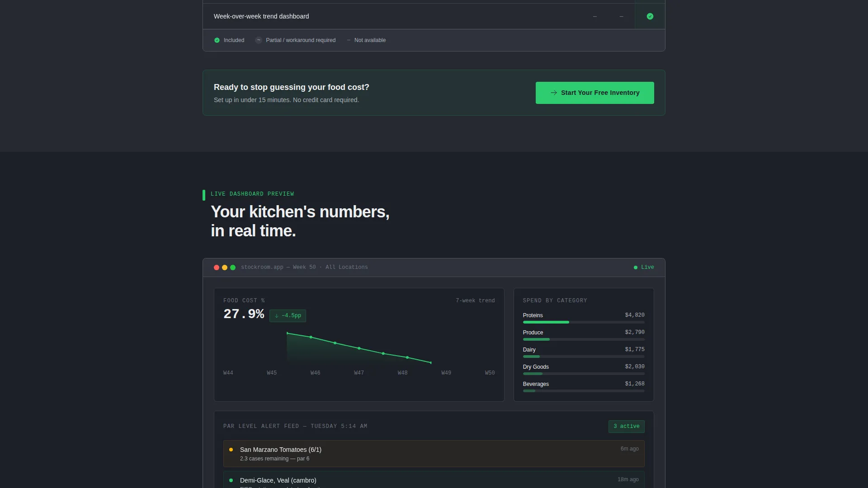Click the Produce spend bar
The image size is (868, 488).
(x=584, y=339)
